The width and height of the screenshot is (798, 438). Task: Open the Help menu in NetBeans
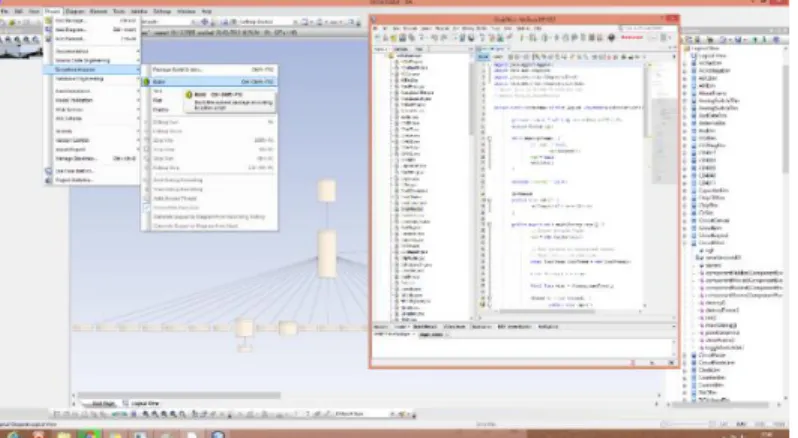point(537,28)
